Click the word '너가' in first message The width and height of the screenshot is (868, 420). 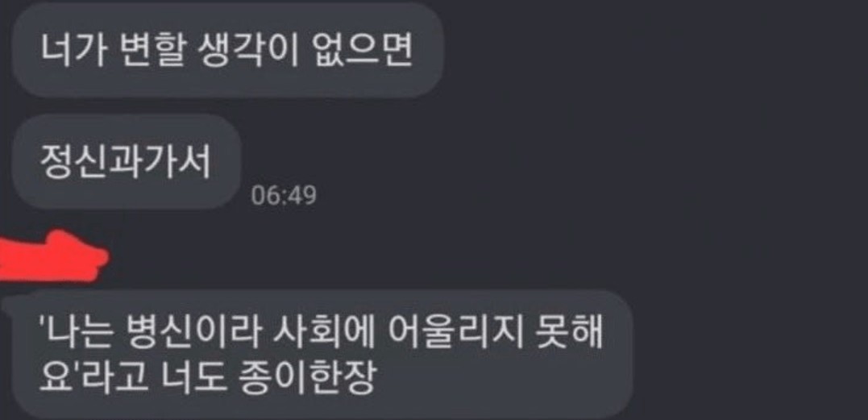tap(72, 51)
